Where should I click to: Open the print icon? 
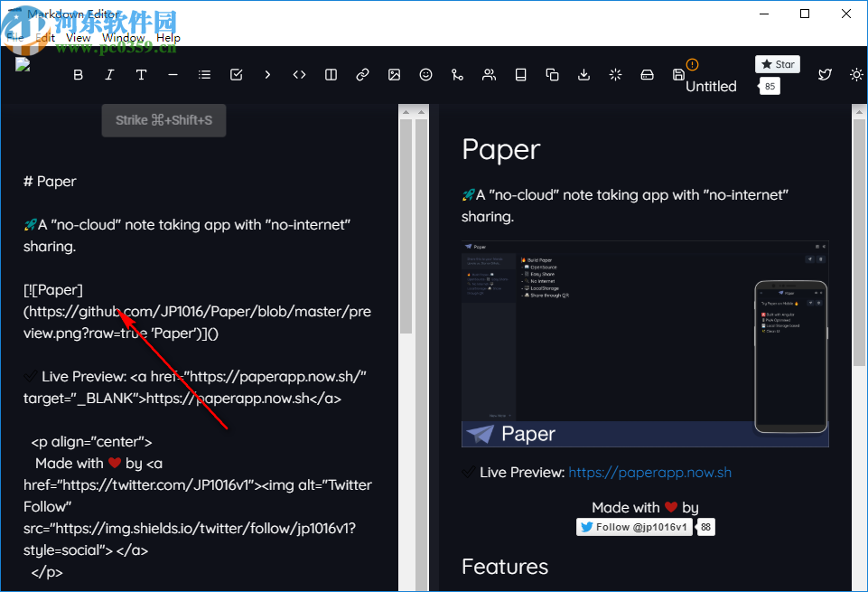pos(647,74)
